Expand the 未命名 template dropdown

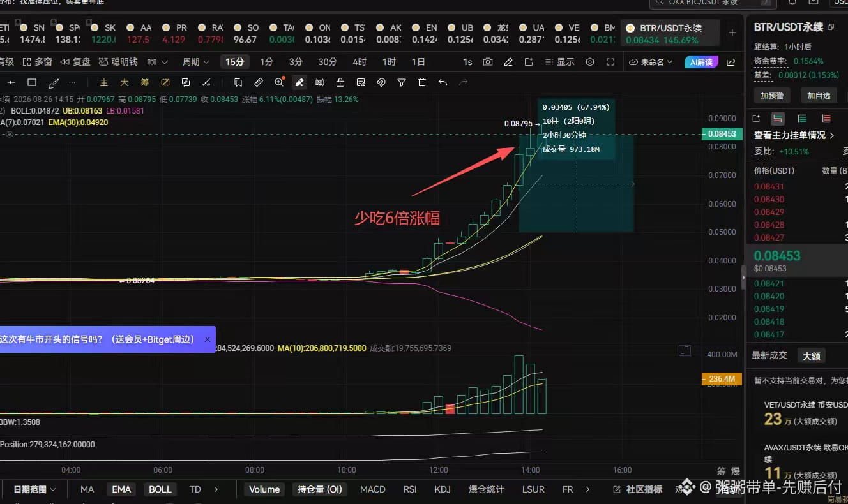point(651,62)
